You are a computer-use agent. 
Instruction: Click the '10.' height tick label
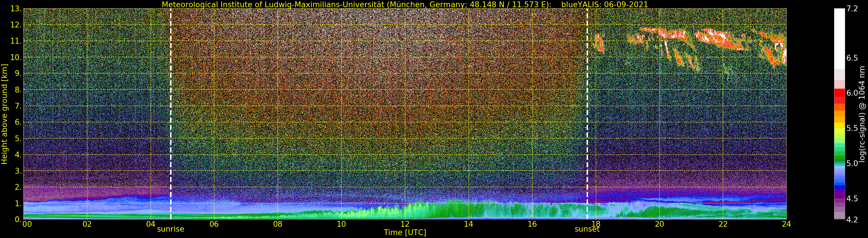coord(16,57)
